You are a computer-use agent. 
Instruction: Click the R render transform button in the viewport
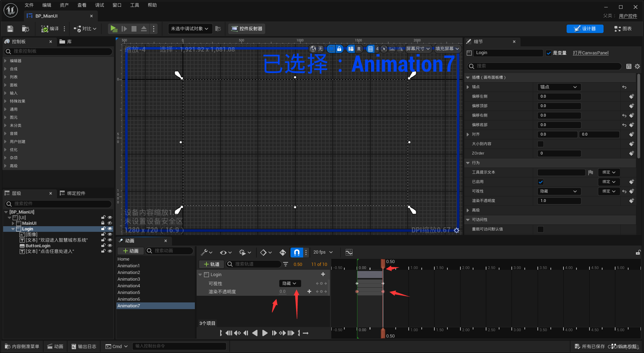point(359,49)
